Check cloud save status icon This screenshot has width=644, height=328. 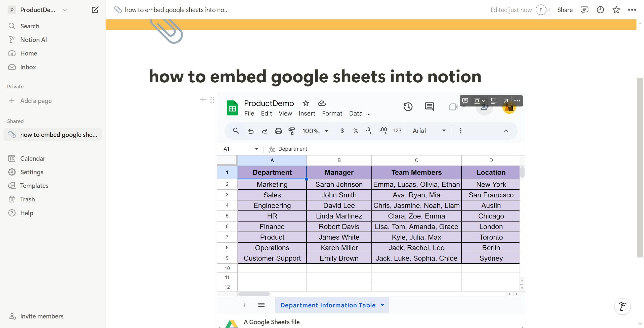322,103
